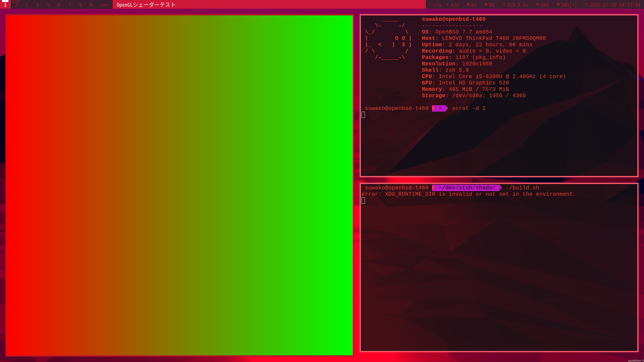
Task: Switch to workspace tag 9
Action: tap(91, 5)
